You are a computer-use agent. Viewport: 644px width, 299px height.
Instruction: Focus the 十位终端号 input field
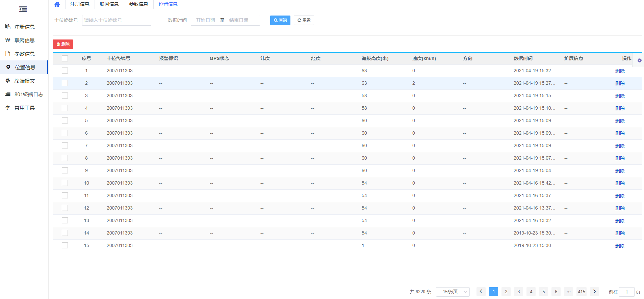117,20
